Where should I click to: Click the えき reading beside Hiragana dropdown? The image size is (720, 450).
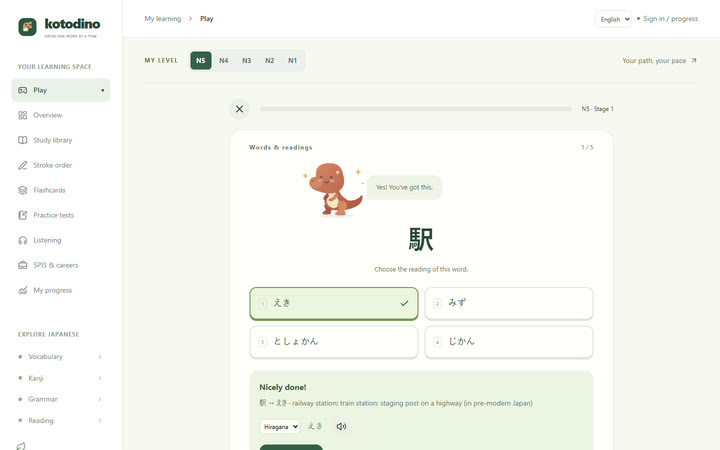pyautogui.click(x=315, y=426)
